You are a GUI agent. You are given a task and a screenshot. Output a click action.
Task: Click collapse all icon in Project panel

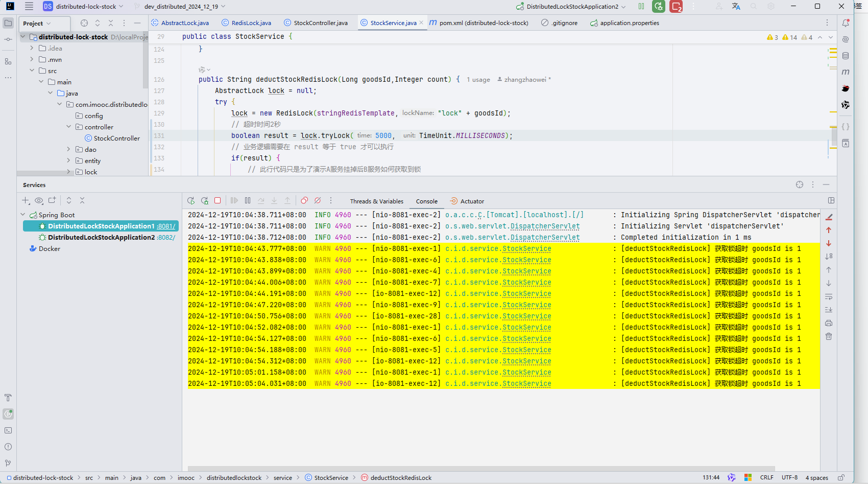coord(111,23)
